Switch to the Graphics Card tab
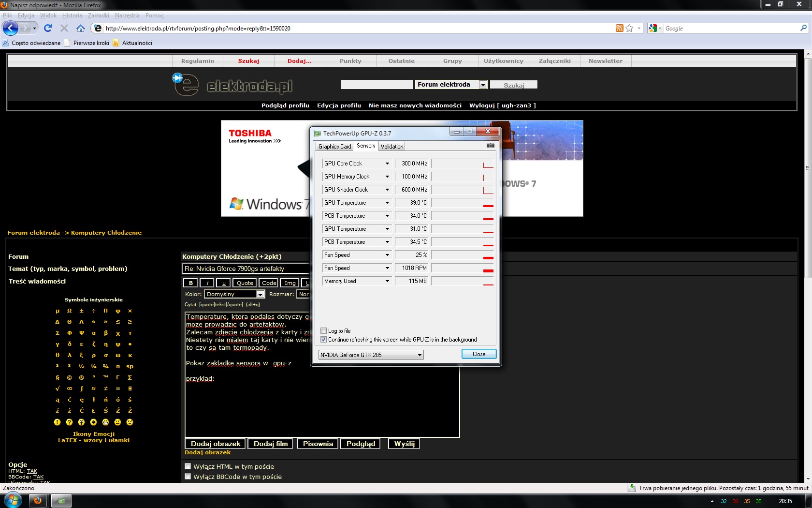The height and width of the screenshot is (508, 812). tap(334, 147)
